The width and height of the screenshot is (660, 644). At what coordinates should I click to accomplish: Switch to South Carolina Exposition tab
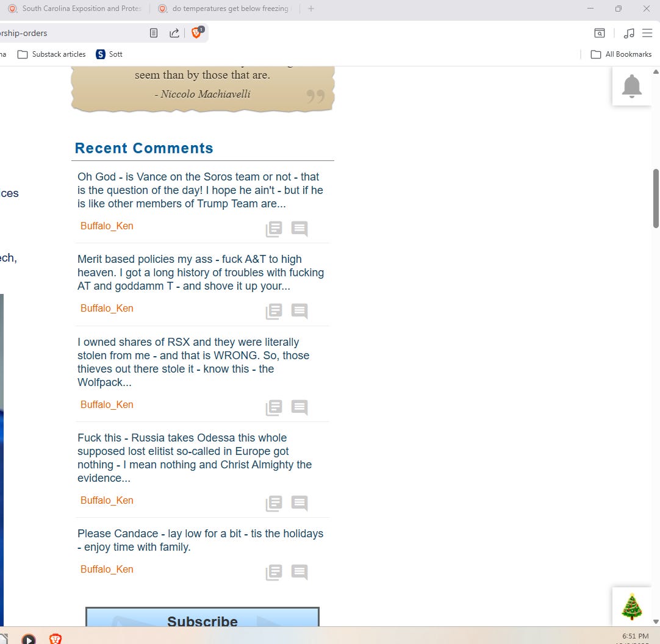(76, 9)
